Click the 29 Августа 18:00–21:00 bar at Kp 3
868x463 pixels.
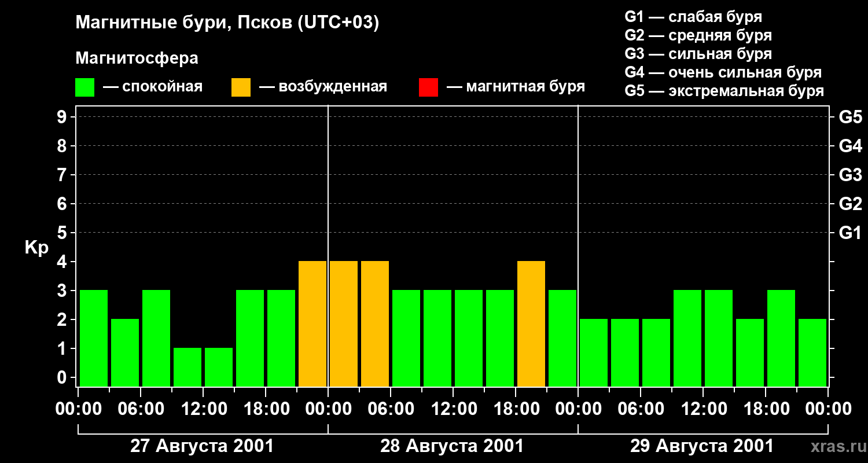(x=781, y=339)
